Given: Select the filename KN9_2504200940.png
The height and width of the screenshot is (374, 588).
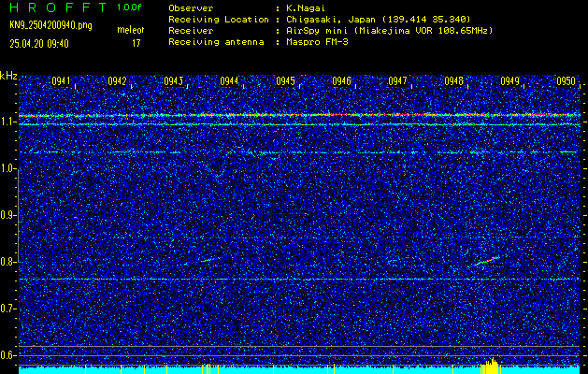Looking at the screenshot, I should (x=50, y=25).
